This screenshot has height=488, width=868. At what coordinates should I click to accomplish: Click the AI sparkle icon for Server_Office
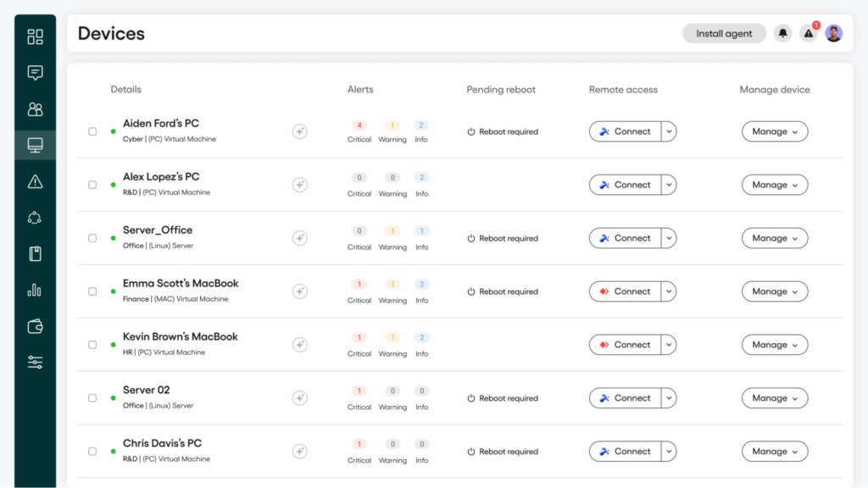coord(300,238)
